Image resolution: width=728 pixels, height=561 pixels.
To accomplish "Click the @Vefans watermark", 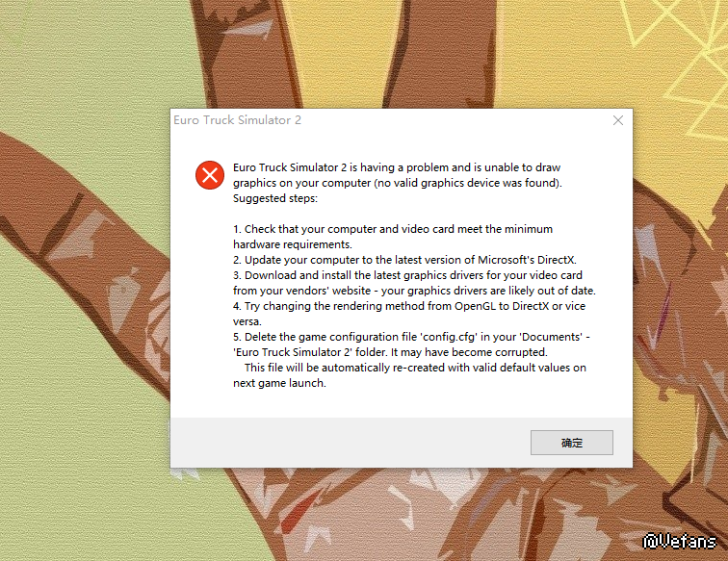I will [x=679, y=541].
